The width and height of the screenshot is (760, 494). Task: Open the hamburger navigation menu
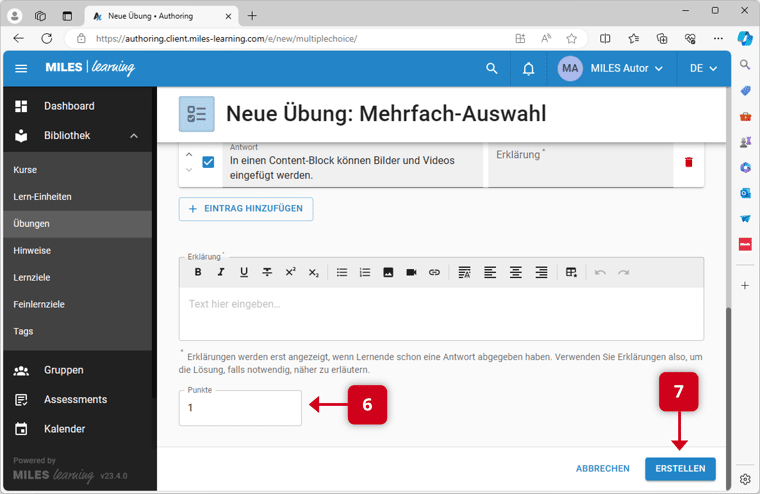(x=21, y=69)
